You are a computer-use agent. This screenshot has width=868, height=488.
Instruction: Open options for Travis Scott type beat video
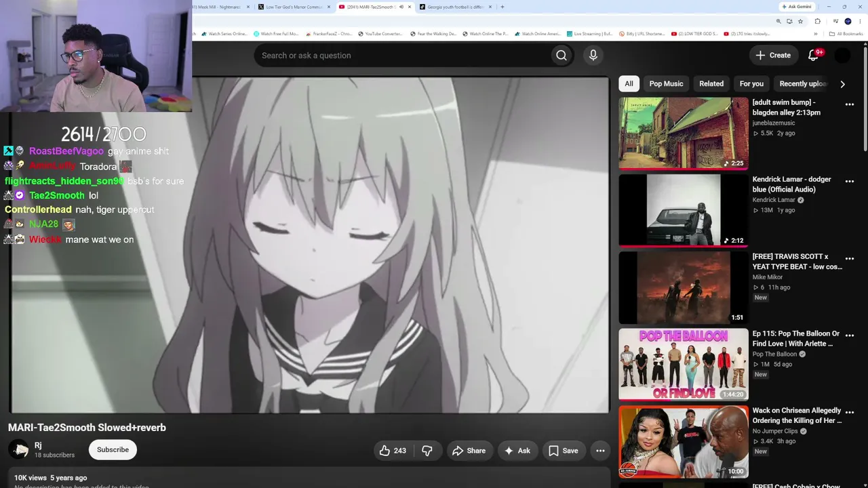pos(850,259)
